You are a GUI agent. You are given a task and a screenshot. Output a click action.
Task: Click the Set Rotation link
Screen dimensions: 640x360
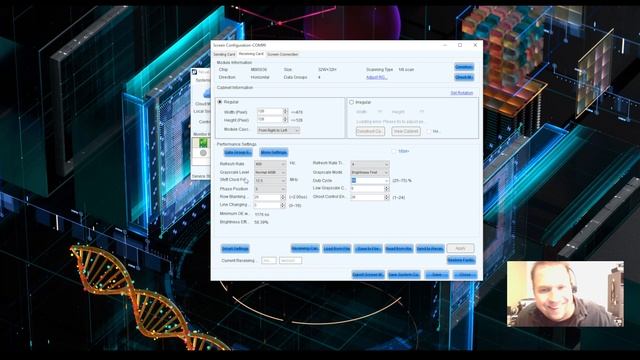click(462, 93)
